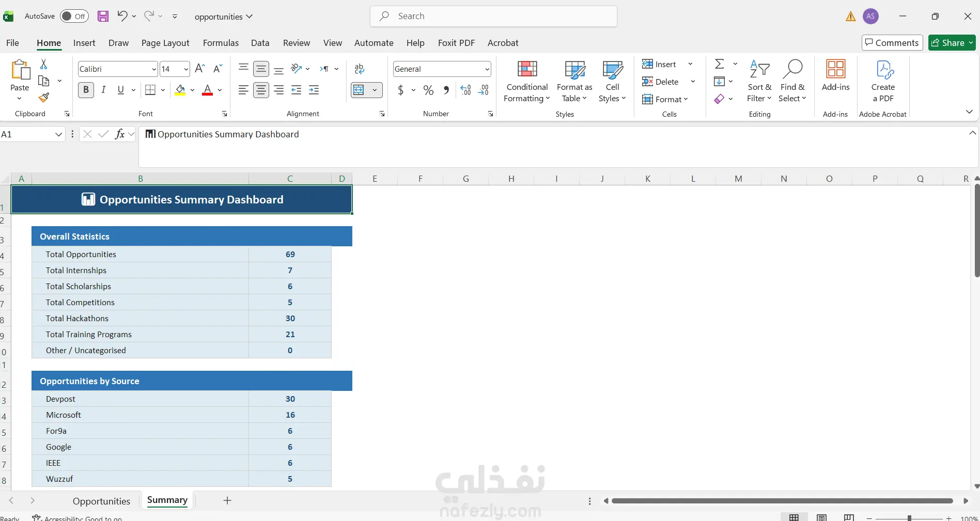Copy selection using the Copy icon
Image resolution: width=980 pixels, height=521 pixels.
coord(44,81)
